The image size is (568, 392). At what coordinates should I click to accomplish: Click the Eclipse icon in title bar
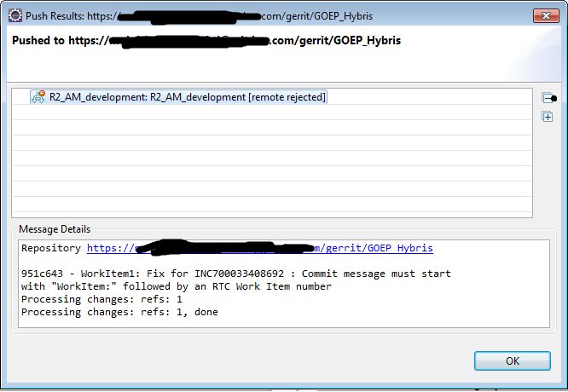click(15, 16)
